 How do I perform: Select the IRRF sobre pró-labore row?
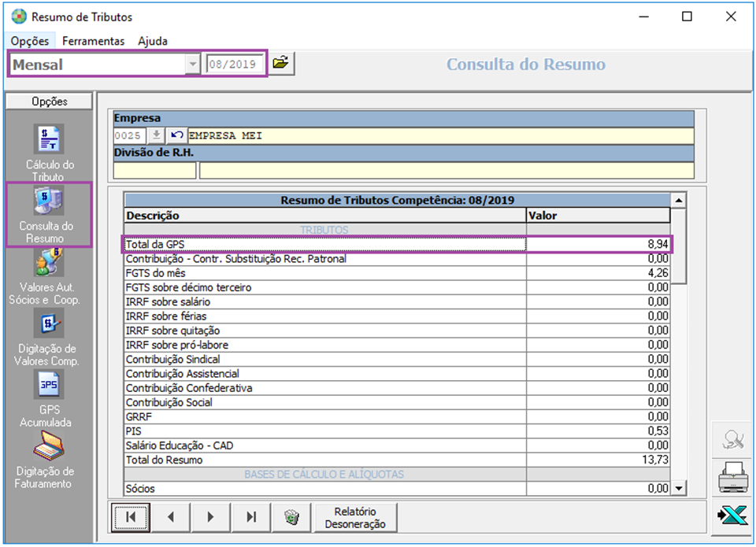pyautogui.click(x=397, y=345)
